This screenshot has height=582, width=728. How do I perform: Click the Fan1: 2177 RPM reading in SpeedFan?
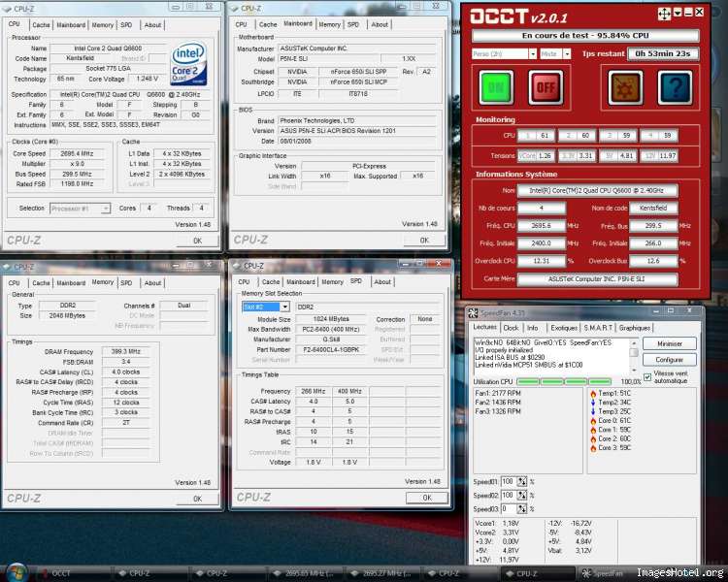click(498, 394)
